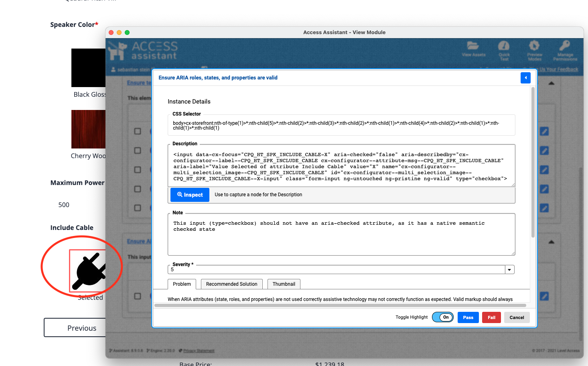588x366 pixels.
Task: Tick the checkbox below the Ensure Al link
Action: click(138, 296)
